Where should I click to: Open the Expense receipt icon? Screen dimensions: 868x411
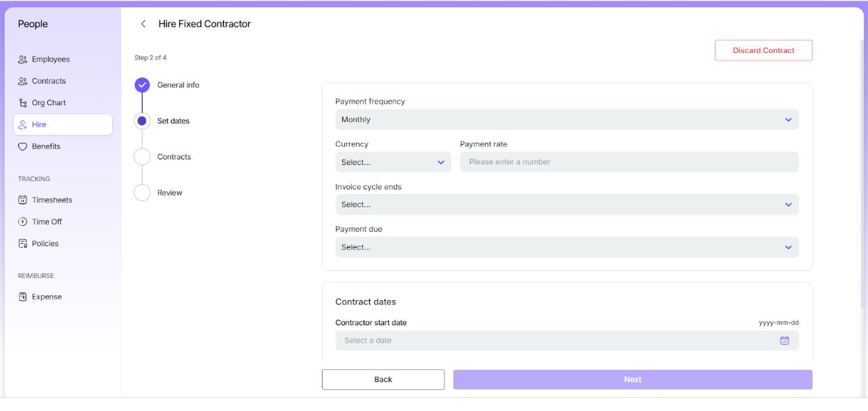click(x=23, y=297)
